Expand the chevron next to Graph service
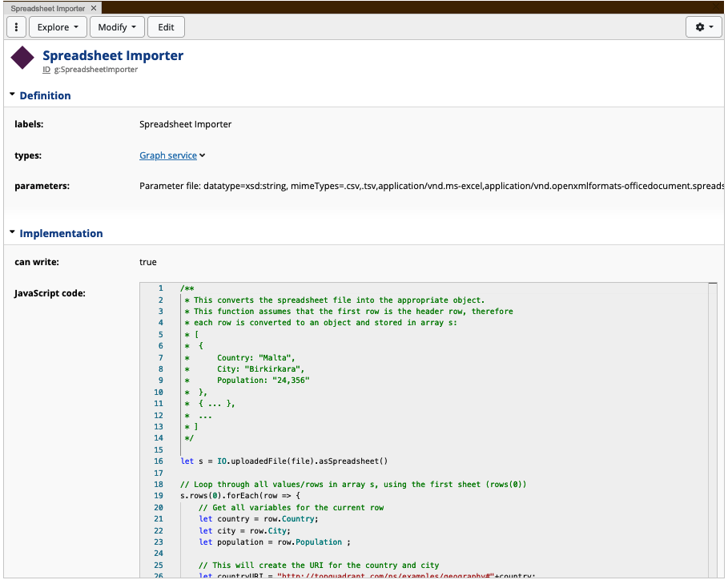The width and height of the screenshot is (728, 588). [x=200, y=155]
